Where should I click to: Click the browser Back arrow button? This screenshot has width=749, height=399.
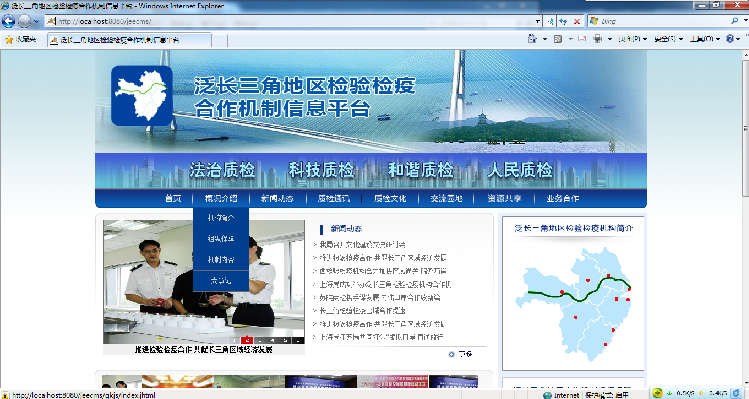click(x=9, y=21)
